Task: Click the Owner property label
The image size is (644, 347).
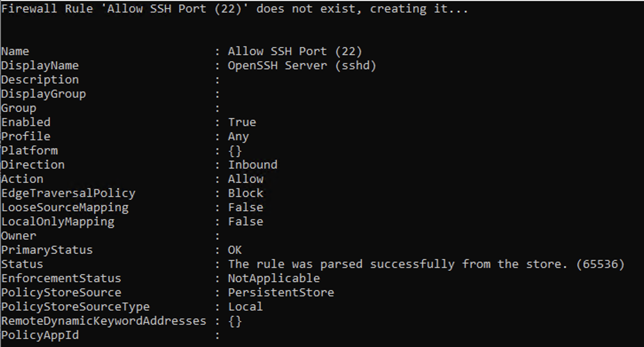Action: (x=19, y=236)
